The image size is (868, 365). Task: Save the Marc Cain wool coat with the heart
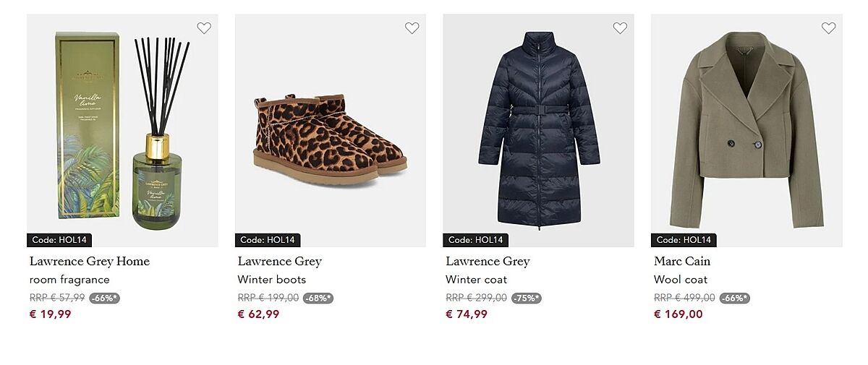click(828, 28)
